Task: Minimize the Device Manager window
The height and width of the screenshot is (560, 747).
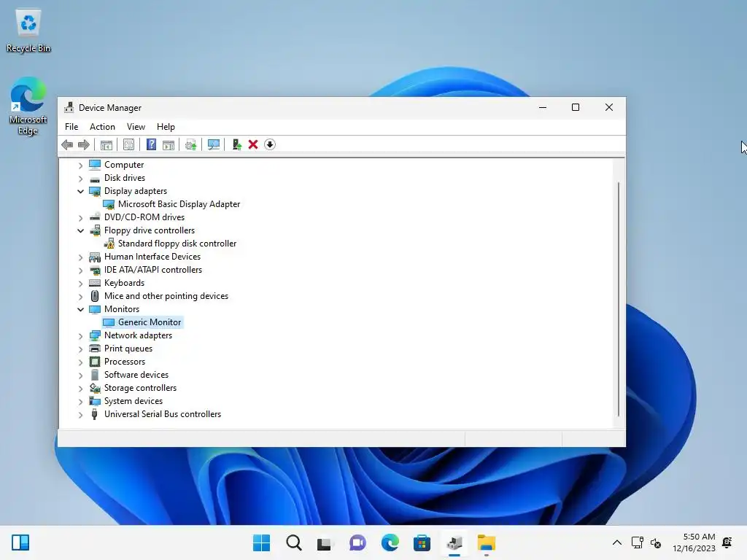Action: coord(543,108)
